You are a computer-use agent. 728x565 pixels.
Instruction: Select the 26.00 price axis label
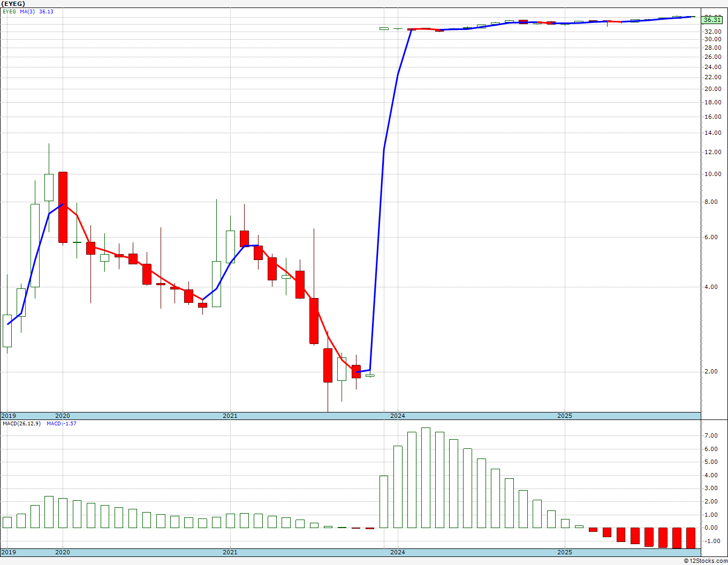712,57
